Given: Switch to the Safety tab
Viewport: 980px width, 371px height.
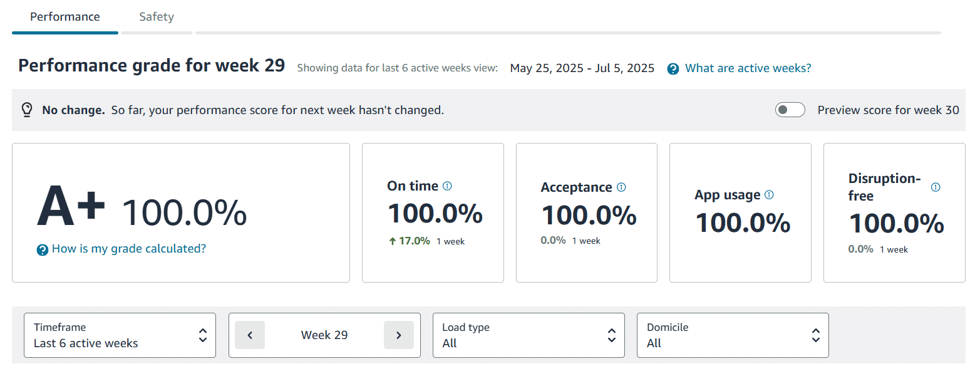Looking at the screenshot, I should (157, 17).
